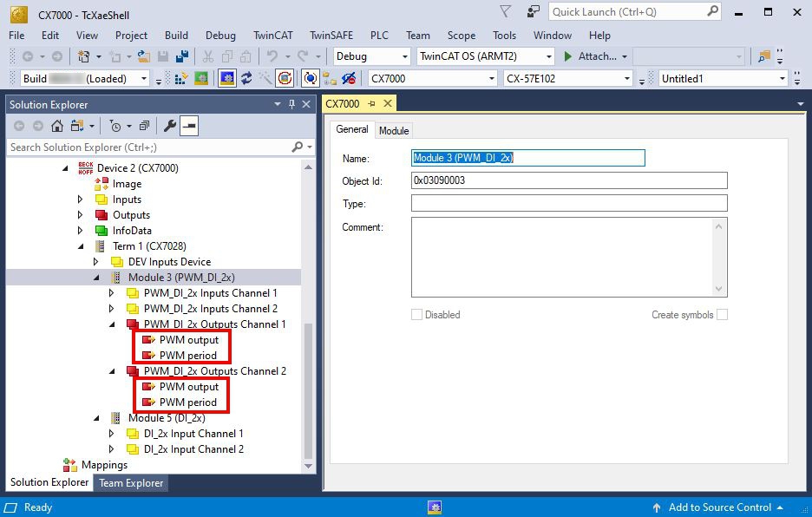Click the Reload Devices refresh arrows icon
Viewport: 812px width, 517px height.
[x=246, y=78]
